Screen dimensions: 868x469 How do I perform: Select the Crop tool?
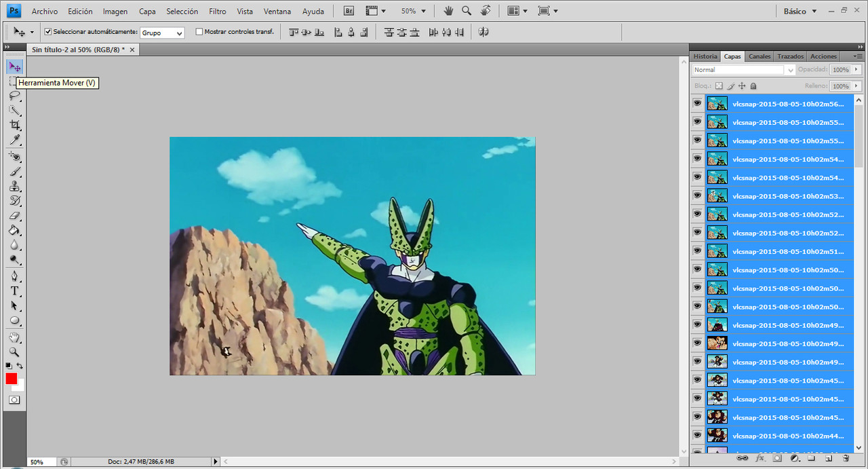(14, 125)
